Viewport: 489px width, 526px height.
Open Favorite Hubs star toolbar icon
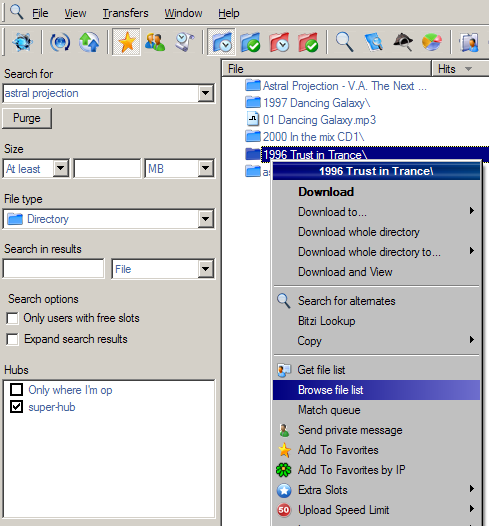pos(126,42)
